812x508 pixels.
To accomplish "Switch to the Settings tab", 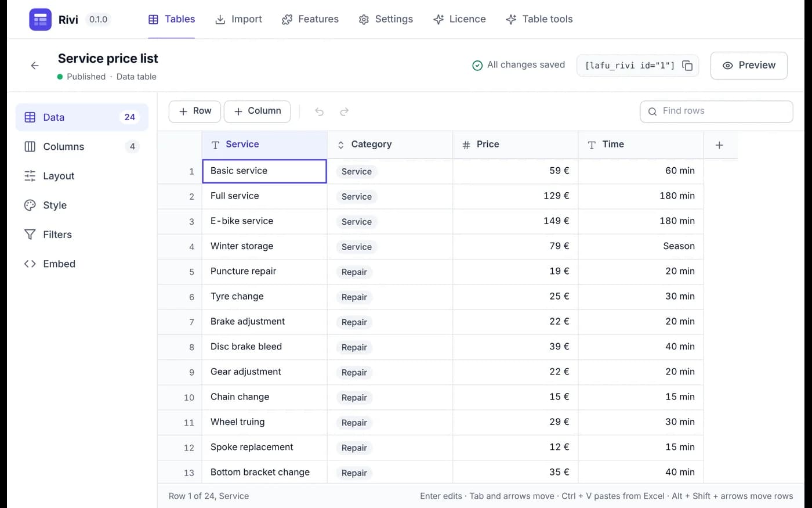I will 386,19.
